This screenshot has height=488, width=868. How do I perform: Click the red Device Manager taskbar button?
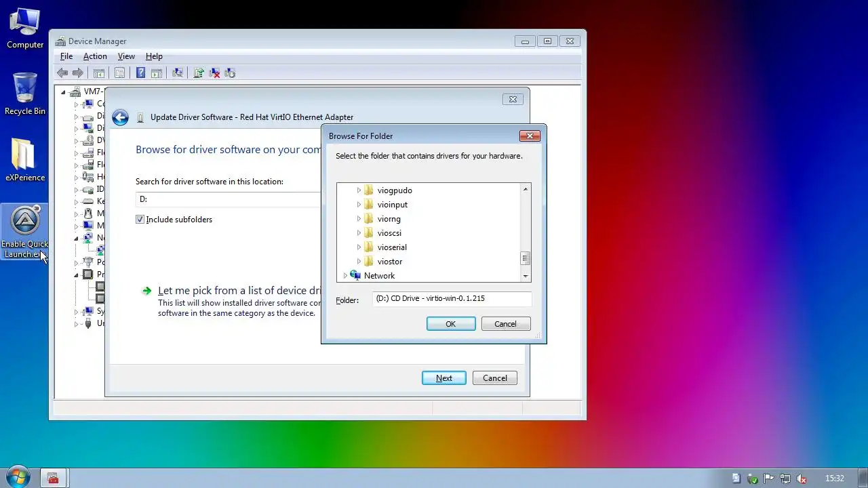point(53,478)
